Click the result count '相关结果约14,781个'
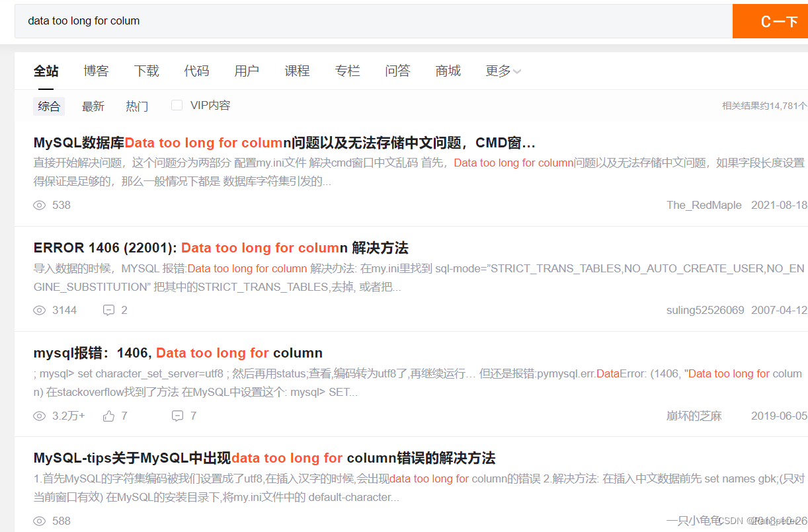The image size is (808, 532). [765, 106]
